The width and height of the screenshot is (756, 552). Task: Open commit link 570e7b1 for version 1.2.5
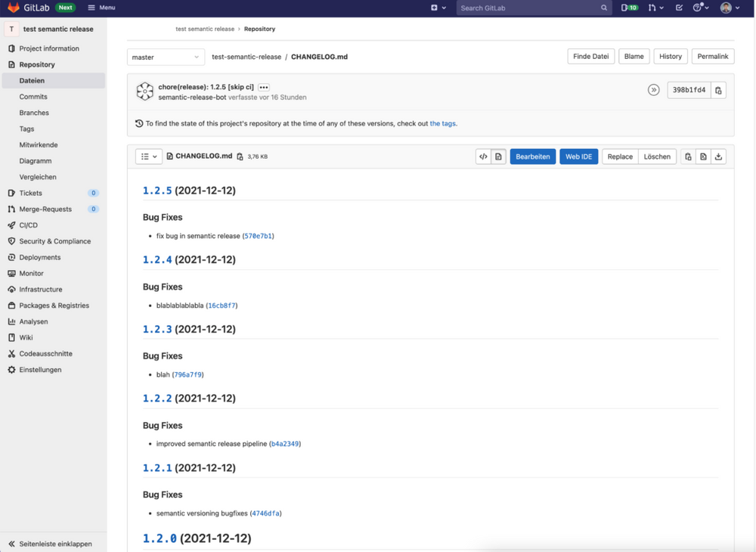(x=260, y=235)
